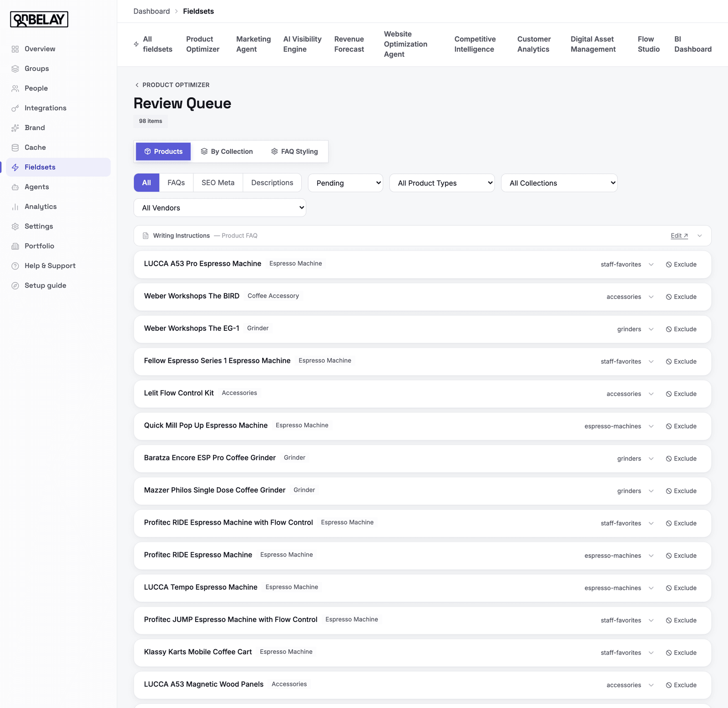Viewport: 728px width, 708px height.
Task: Switch to the FAQ Styling tab
Action: 294,152
